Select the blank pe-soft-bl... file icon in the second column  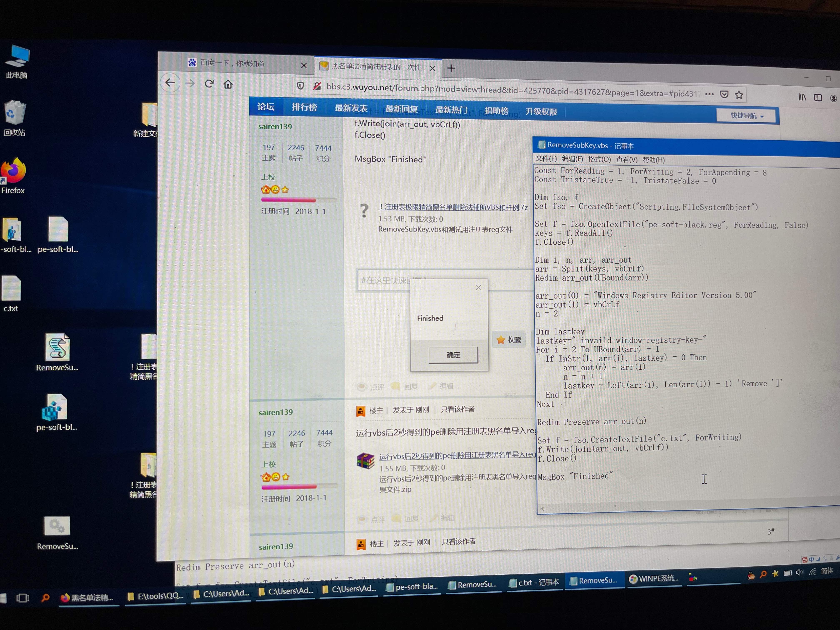coord(58,234)
